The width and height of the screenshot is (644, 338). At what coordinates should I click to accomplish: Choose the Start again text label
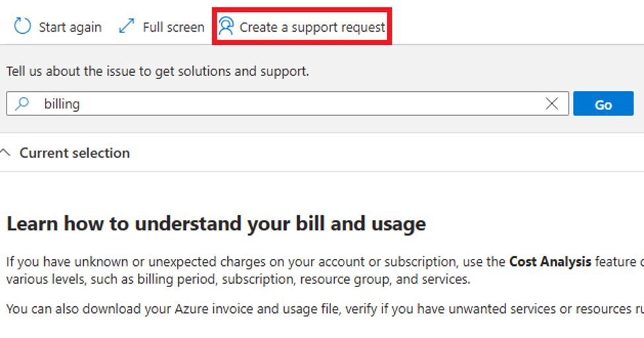[70, 27]
